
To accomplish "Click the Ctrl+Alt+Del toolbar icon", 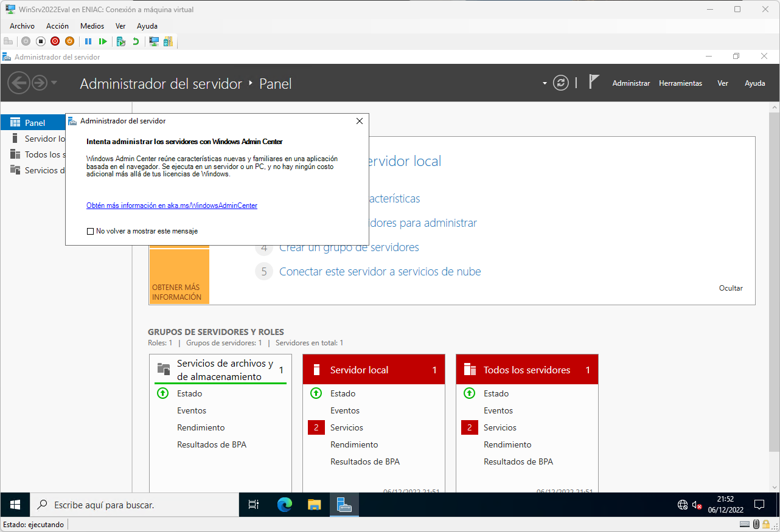I will click(8, 41).
